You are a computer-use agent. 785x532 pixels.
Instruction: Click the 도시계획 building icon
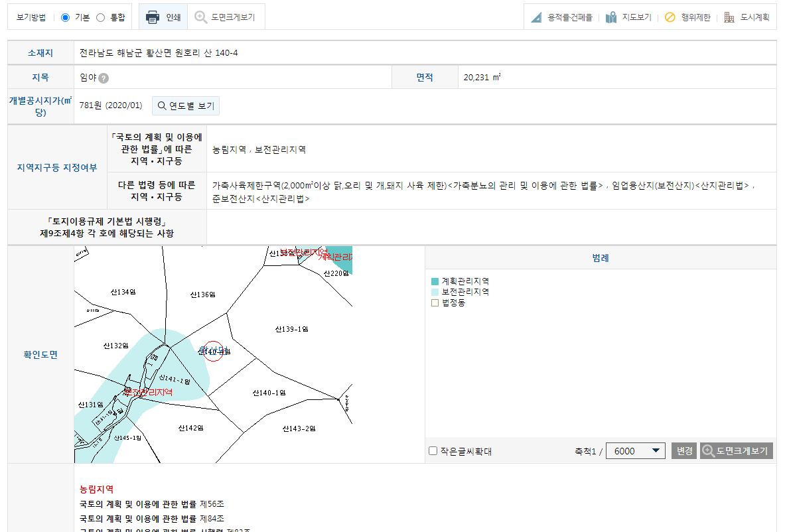(729, 17)
